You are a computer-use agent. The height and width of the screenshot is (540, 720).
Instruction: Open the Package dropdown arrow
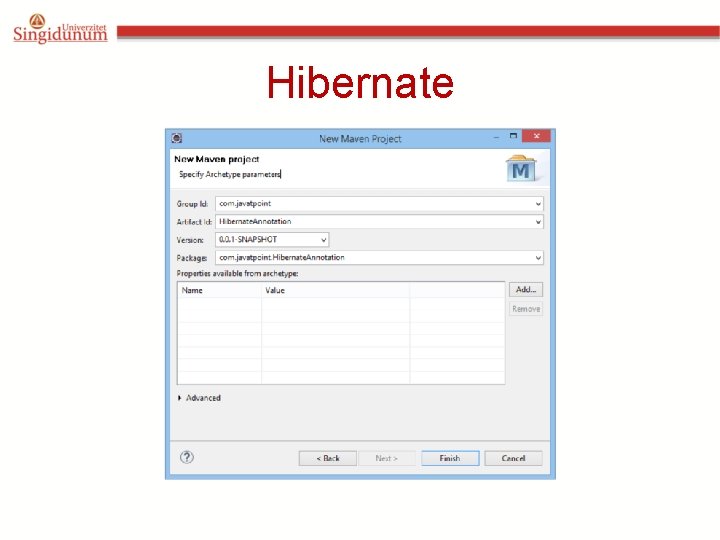click(x=538, y=258)
